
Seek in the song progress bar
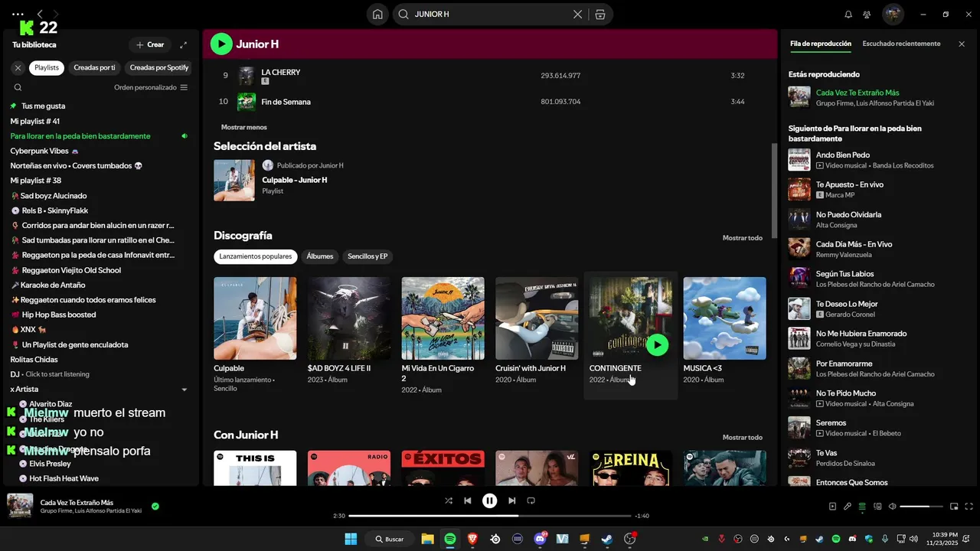(490, 516)
